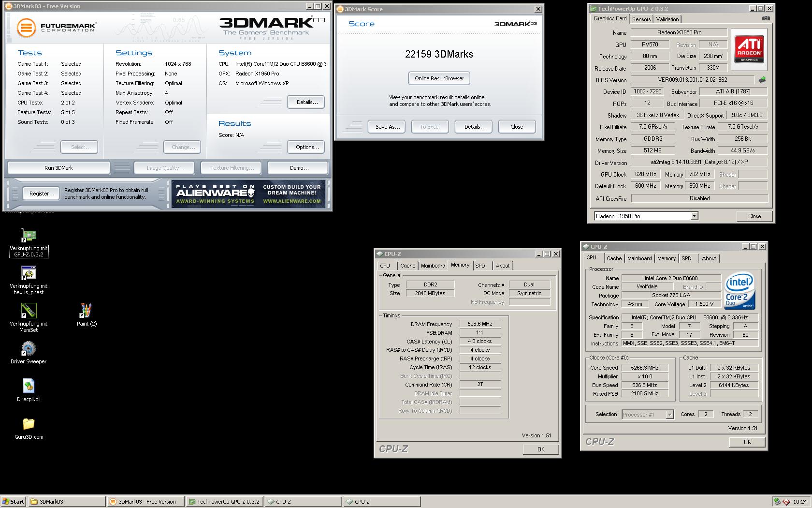Screen dimensions: 812x508
Task: Click the BIOS Version field in GPU-Z
Action: (693, 80)
